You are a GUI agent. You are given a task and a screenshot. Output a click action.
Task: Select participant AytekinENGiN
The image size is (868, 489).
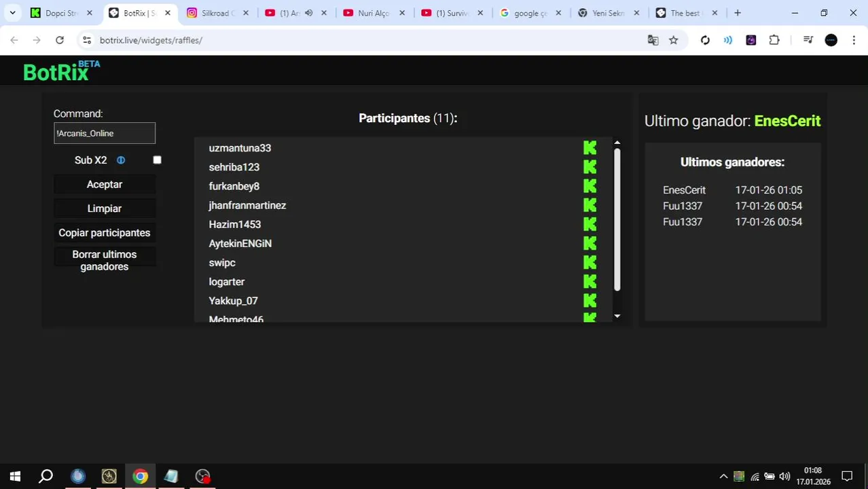(240, 243)
